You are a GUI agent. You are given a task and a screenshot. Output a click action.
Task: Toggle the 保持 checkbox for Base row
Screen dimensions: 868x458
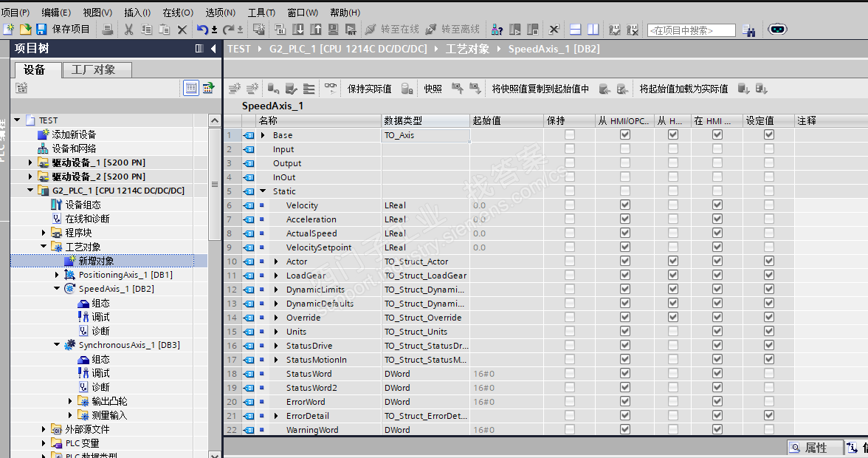(570, 134)
